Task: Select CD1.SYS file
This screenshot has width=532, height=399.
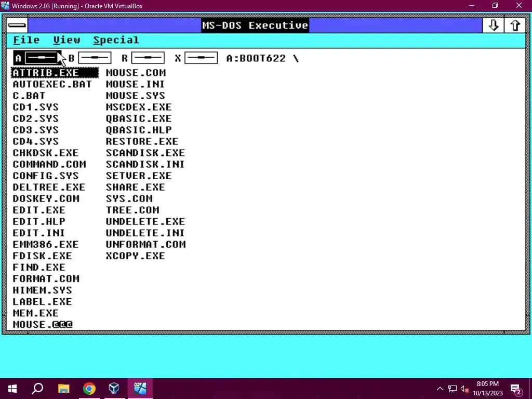Action: click(36, 107)
